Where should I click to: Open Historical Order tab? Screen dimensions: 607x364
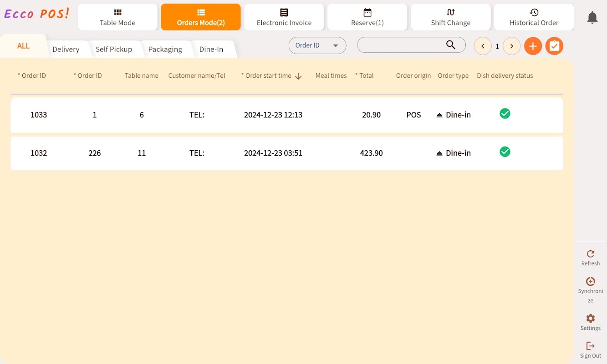click(x=534, y=17)
